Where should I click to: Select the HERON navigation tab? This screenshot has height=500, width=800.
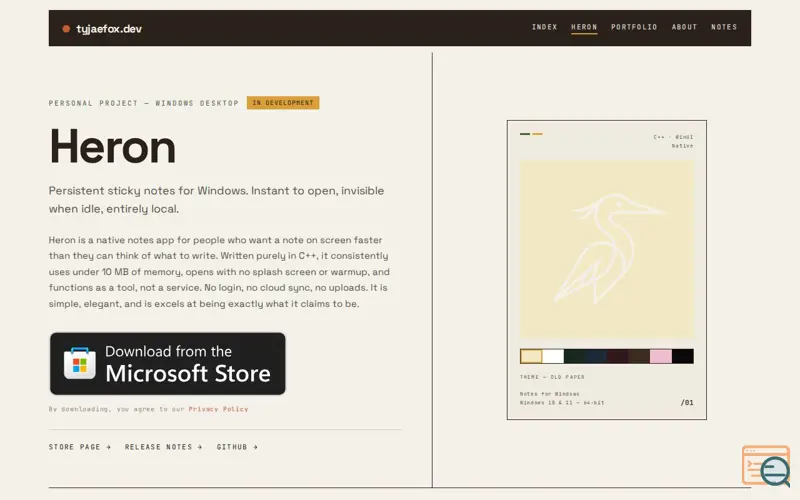tap(584, 27)
